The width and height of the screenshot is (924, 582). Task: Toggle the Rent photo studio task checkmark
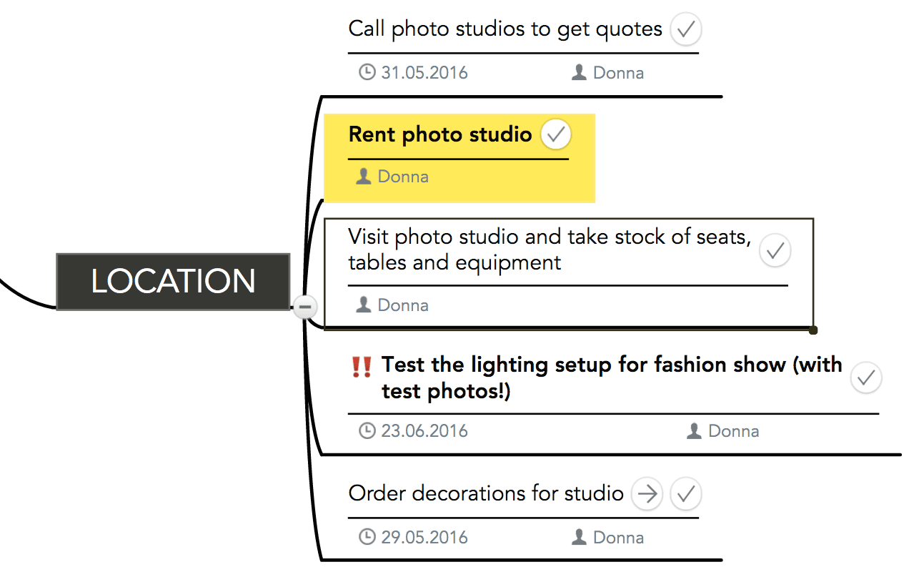(556, 134)
